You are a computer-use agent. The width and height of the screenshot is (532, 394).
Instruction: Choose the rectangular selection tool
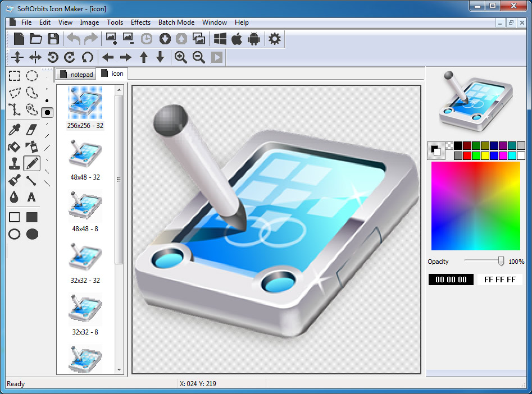click(x=15, y=76)
